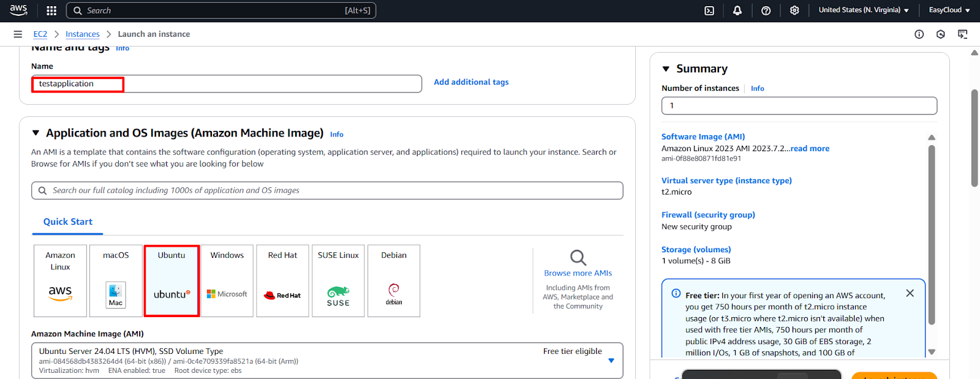Open Software Image (AMI) summary link
This screenshot has width=980, height=379.
click(x=703, y=137)
